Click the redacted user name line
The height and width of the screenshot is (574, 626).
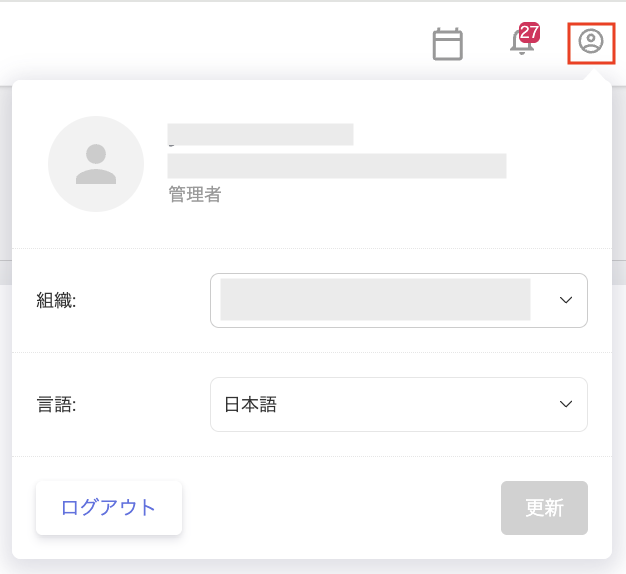260,135
